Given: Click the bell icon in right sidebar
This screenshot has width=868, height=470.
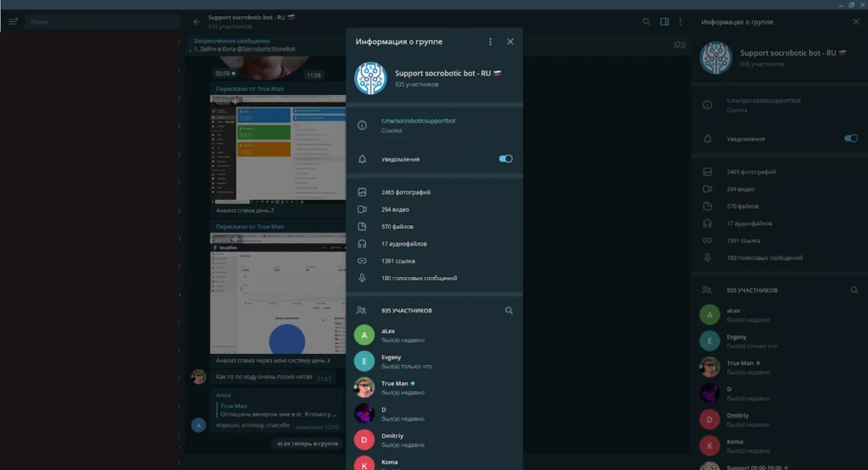Looking at the screenshot, I should [708, 139].
